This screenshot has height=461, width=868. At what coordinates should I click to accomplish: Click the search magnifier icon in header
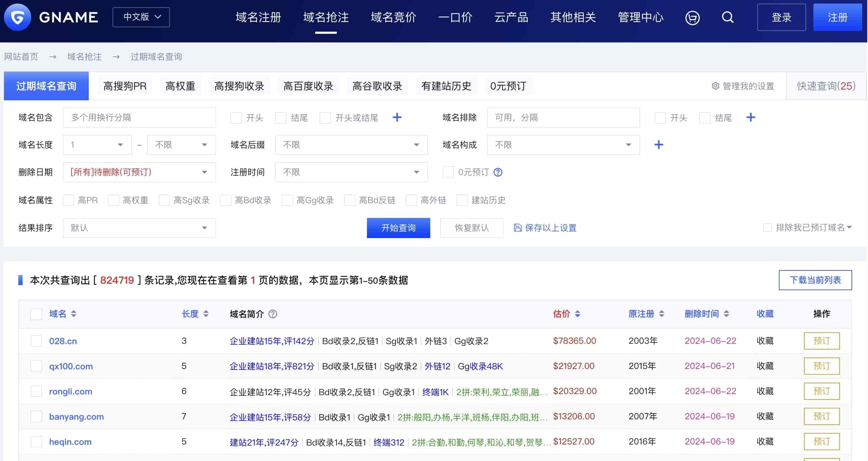727,17
